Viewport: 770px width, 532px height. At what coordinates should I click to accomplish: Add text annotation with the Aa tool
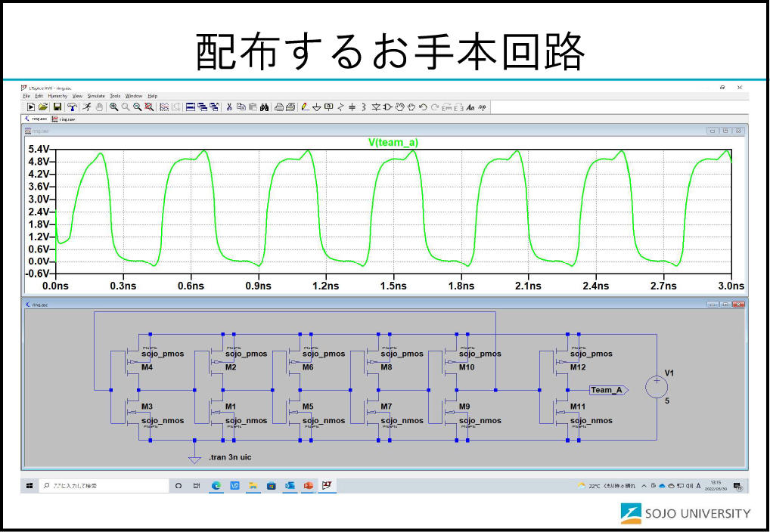click(470, 107)
